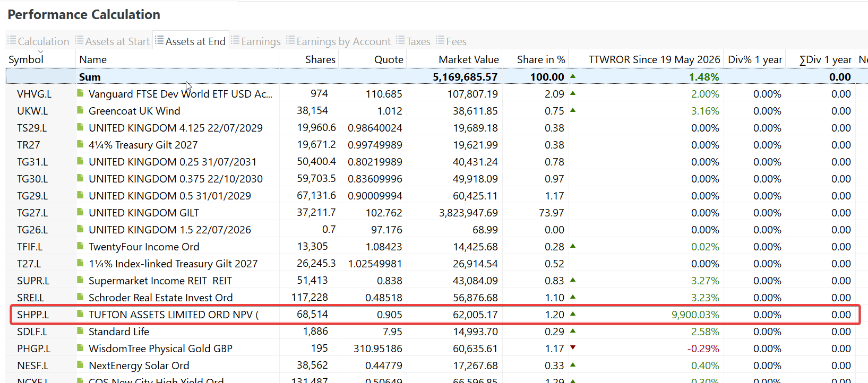The image size is (868, 383).
Task: Click the icon beside UNITED KINGDOM 0.375 22/10/2030
Action: point(81,178)
